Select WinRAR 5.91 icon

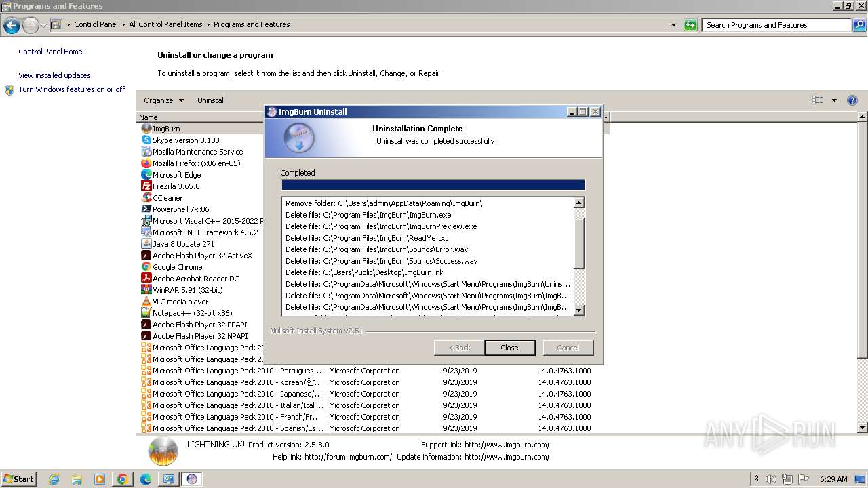pyautogui.click(x=146, y=290)
